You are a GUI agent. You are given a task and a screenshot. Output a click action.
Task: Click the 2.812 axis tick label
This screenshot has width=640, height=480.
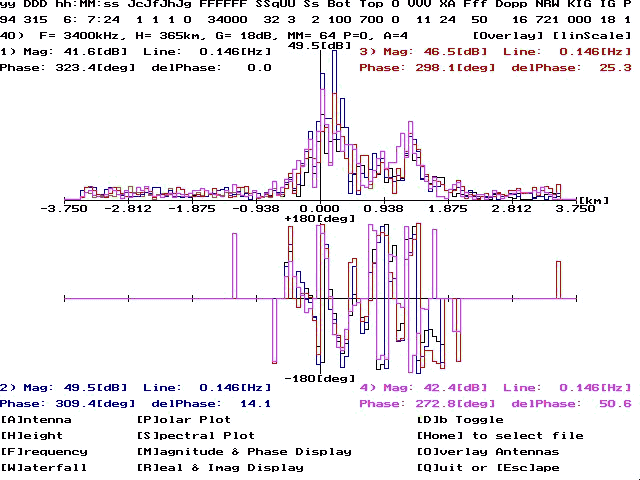click(512, 209)
